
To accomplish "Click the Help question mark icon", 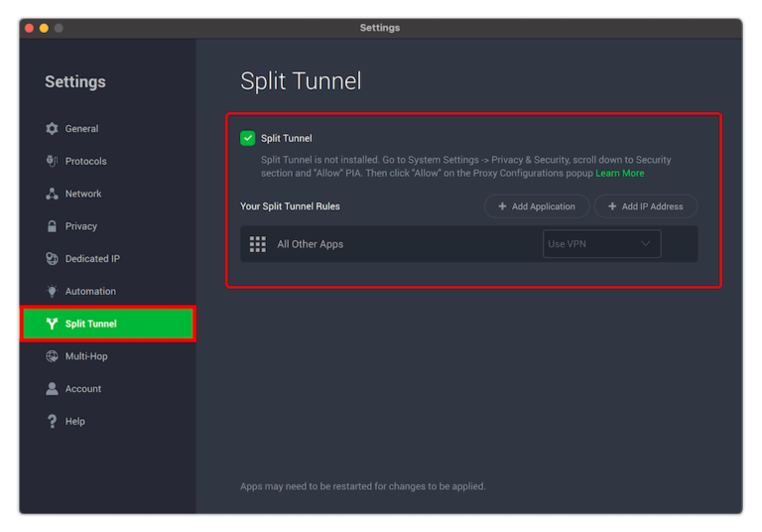I will click(x=52, y=421).
